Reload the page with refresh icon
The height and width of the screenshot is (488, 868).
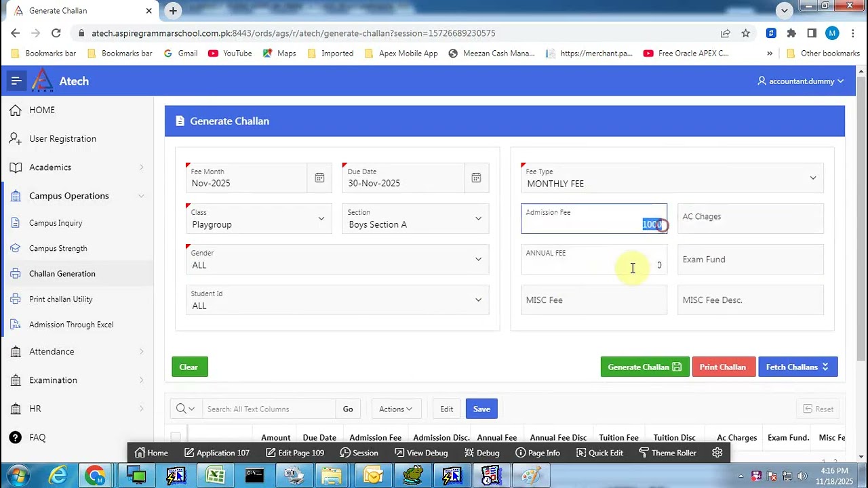[x=56, y=33]
